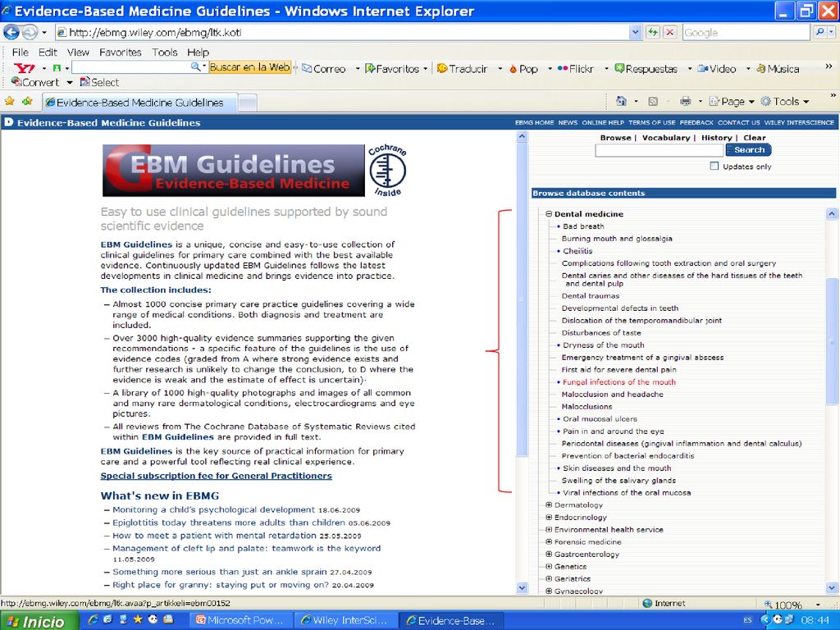The image size is (840, 630).
Task: Expand Environmental health service node
Action: pos(549,529)
